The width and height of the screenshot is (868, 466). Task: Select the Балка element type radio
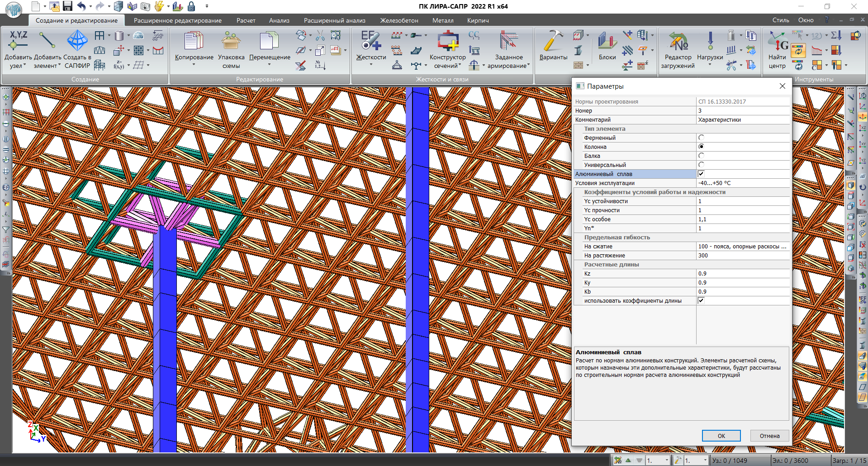[701, 156]
